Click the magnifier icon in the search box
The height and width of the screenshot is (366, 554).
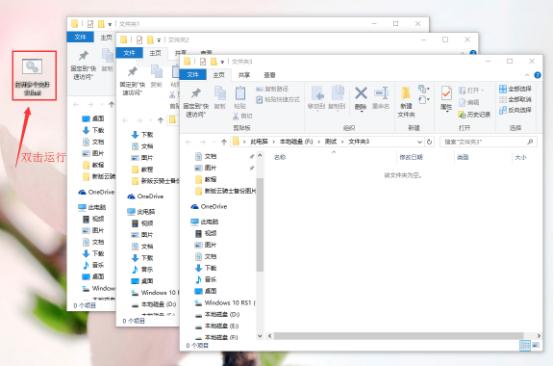tap(530, 142)
